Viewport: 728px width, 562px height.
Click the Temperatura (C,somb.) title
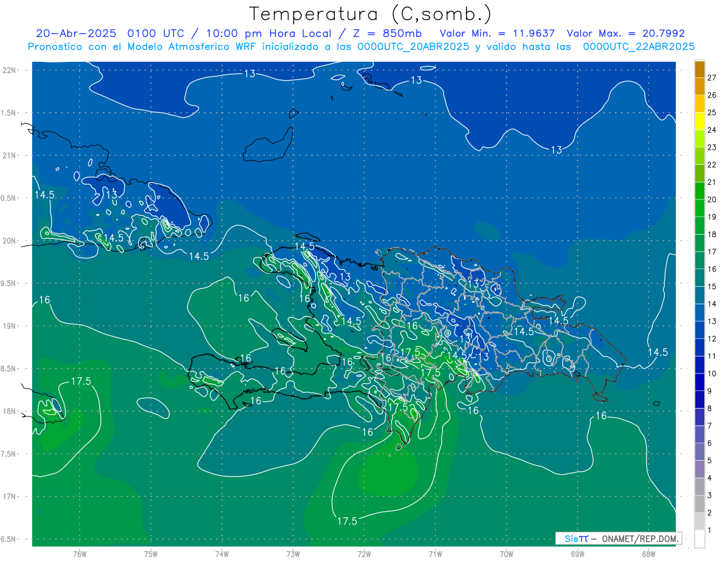coord(370,14)
